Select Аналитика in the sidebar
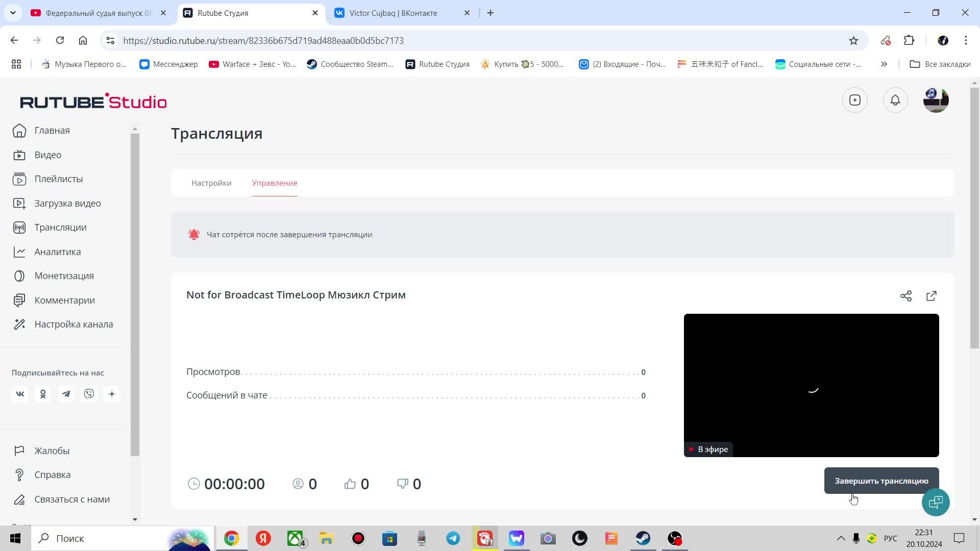The width and height of the screenshot is (980, 551). [x=58, y=252]
